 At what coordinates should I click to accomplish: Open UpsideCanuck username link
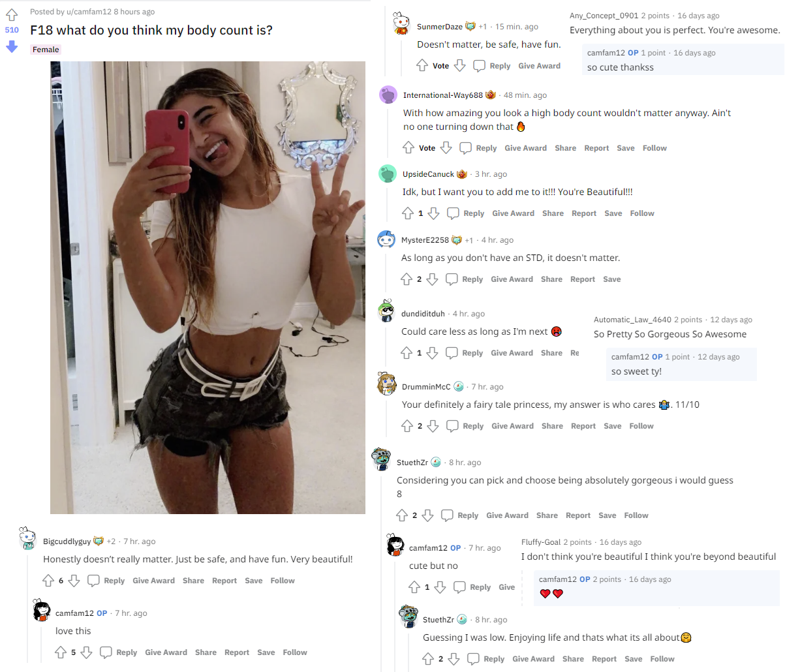click(428, 174)
